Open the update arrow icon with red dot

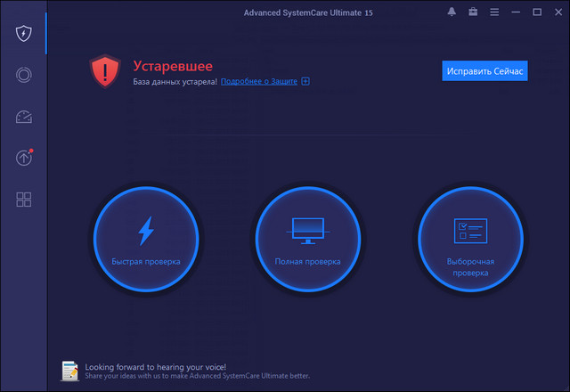click(x=24, y=158)
